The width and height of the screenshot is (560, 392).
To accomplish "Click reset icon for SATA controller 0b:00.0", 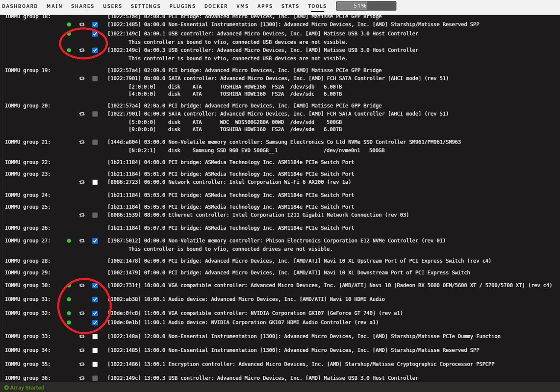I will click(x=82, y=78).
